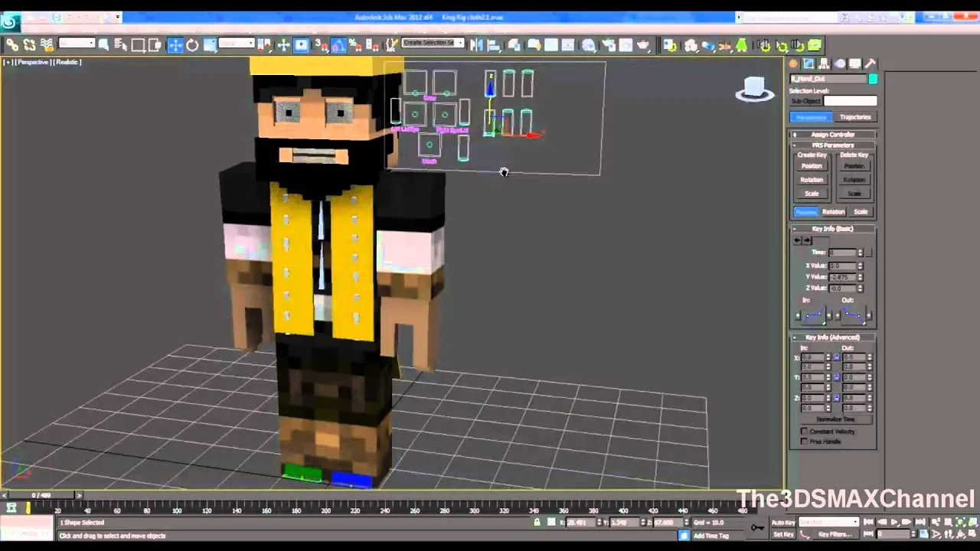
Task: Click the Normalize Time button
Action: (x=836, y=419)
